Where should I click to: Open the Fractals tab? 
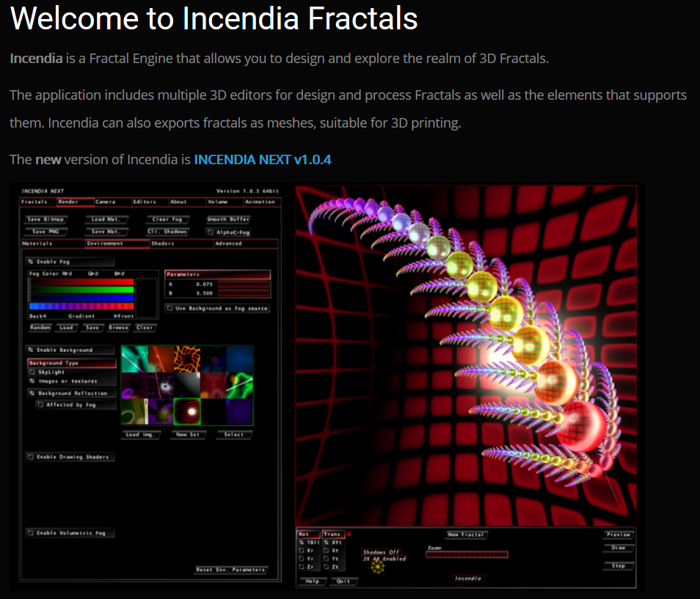[x=38, y=202]
